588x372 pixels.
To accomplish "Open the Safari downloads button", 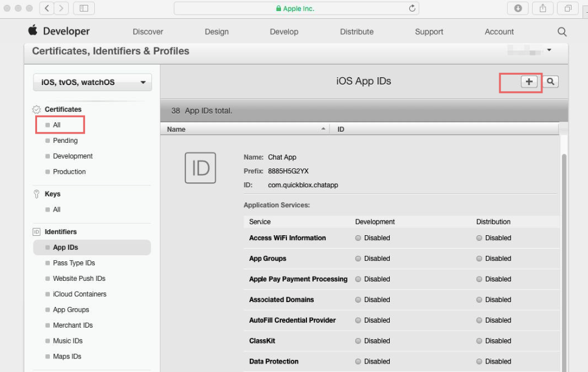I will (x=518, y=9).
